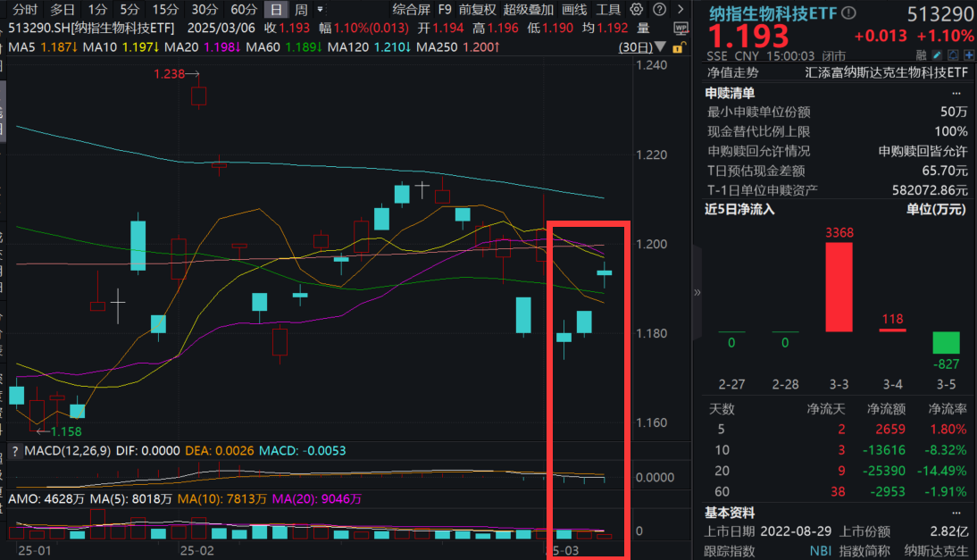977x560 pixels.
Task: Open 申赎清单 more options ellipsis
Action: tap(957, 93)
